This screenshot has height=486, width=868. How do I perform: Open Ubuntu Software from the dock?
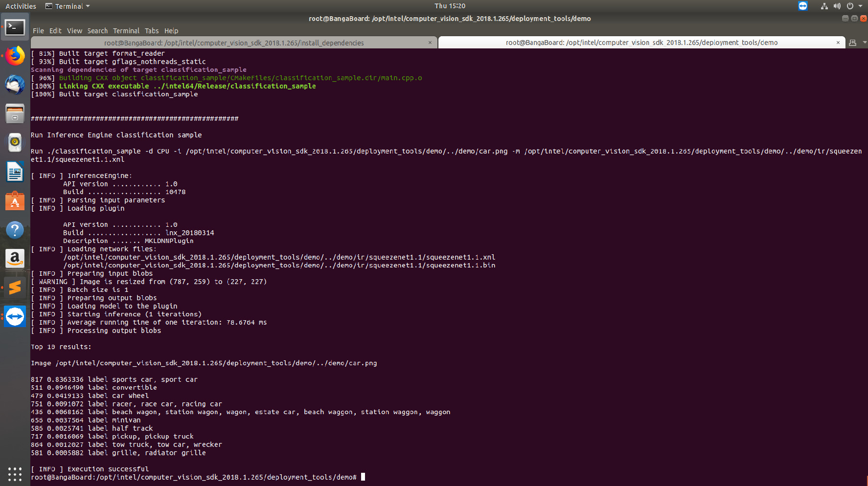tap(15, 200)
